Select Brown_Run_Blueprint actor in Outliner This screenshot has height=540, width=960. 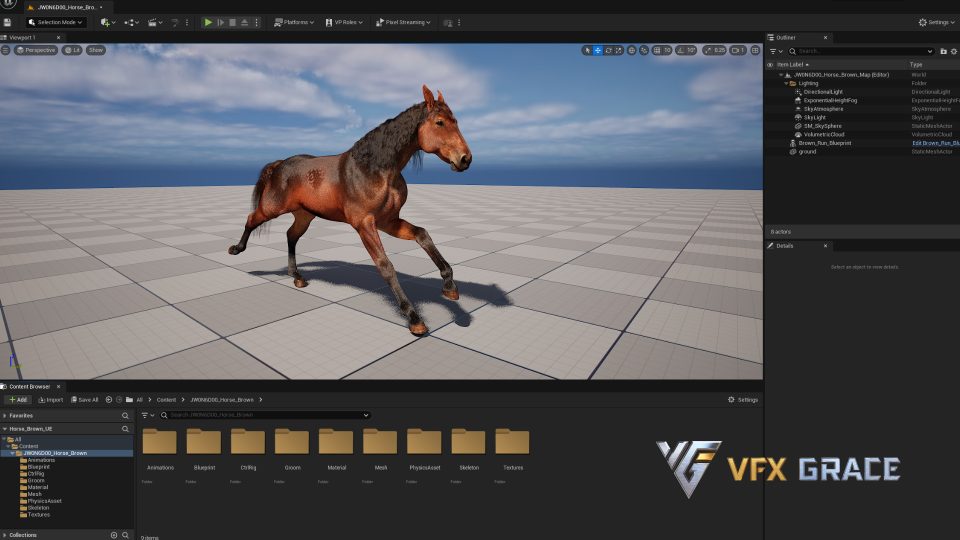tap(824, 143)
